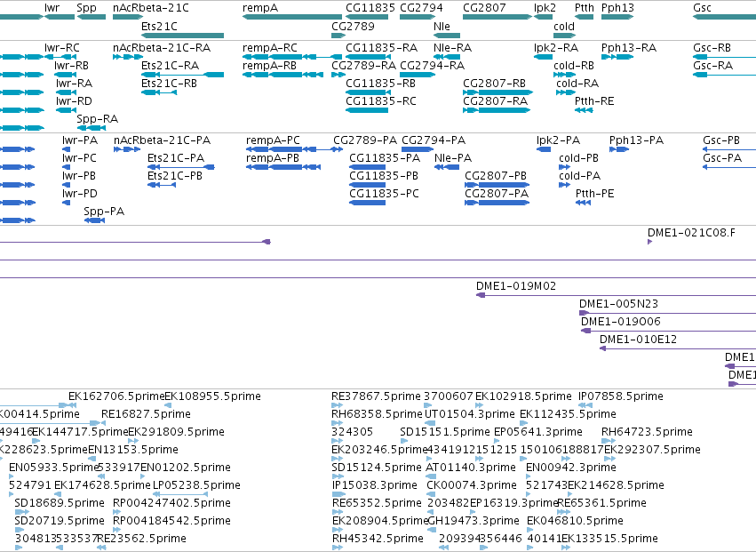756x552 pixels.
Task: Select the rempA gene in the top track
Action: [292, 17]
